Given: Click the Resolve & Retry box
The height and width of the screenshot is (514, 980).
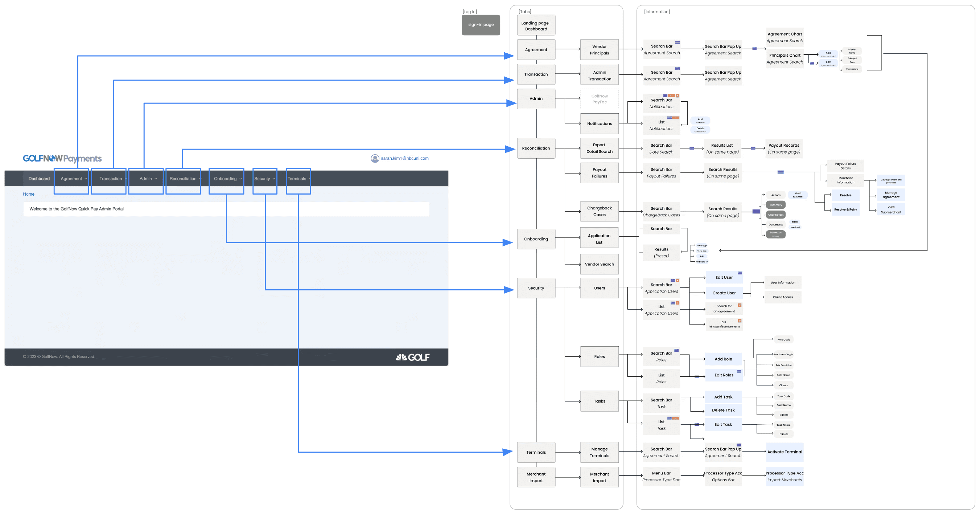Looking at the screenshot, I should pyautogui.click(x=845, y=209).
